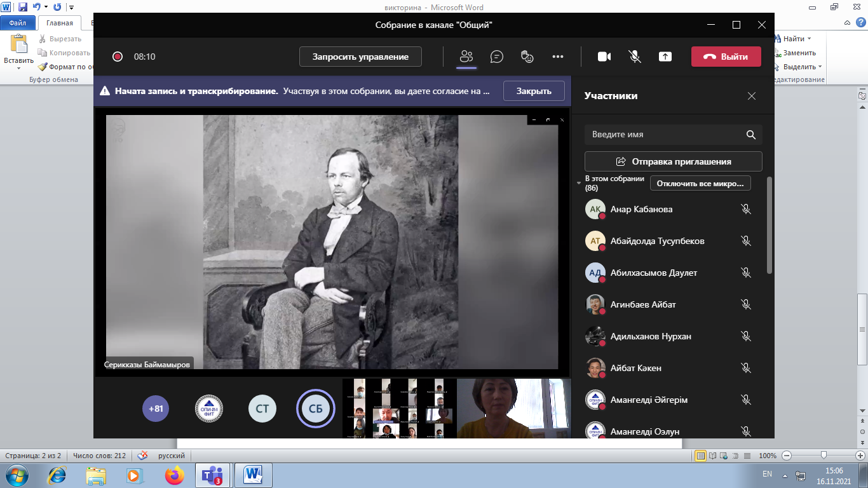
Task: Click the muted mic icon for Абилхасымов Даулет
Action: coord(746,273)
